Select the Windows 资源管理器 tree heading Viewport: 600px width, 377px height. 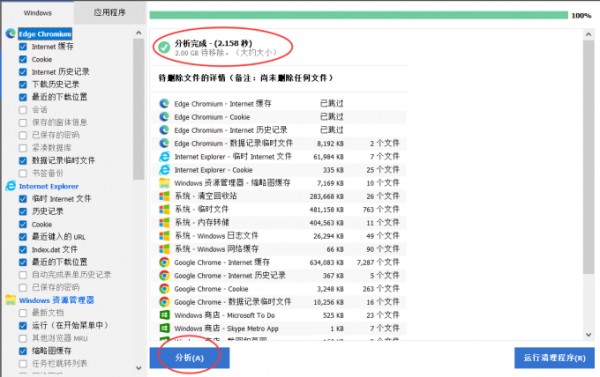tap(56, 300)
